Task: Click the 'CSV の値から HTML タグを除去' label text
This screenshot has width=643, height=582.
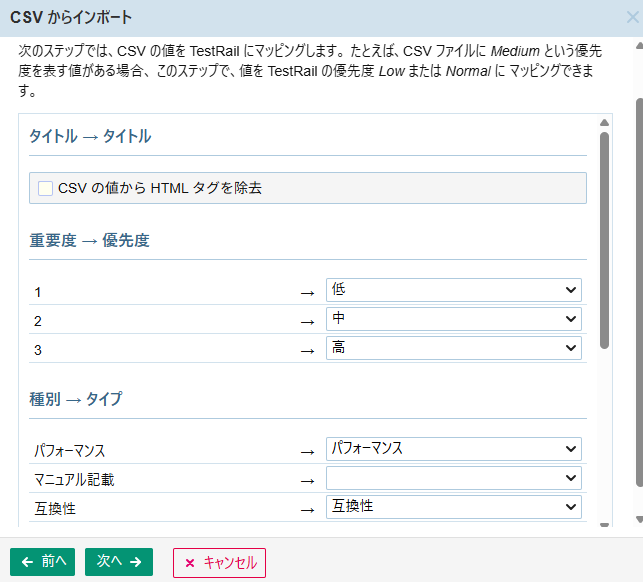Action: [x=160, y=188]
